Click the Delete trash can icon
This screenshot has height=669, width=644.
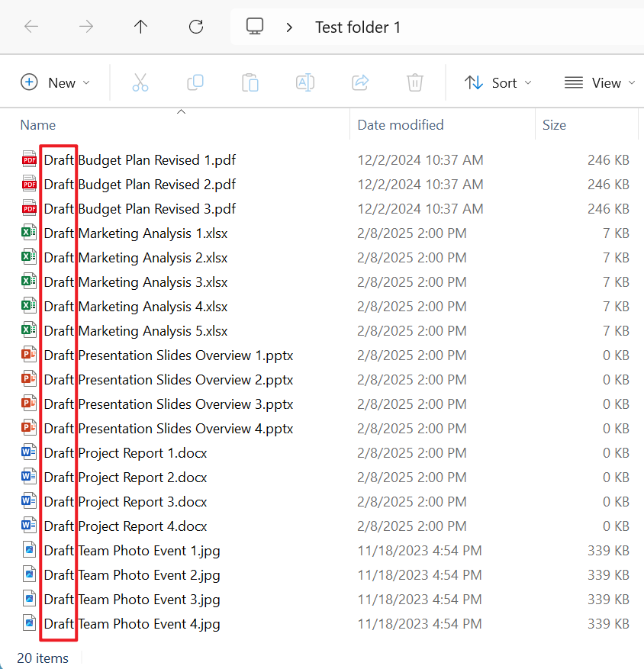click(415, 83)
